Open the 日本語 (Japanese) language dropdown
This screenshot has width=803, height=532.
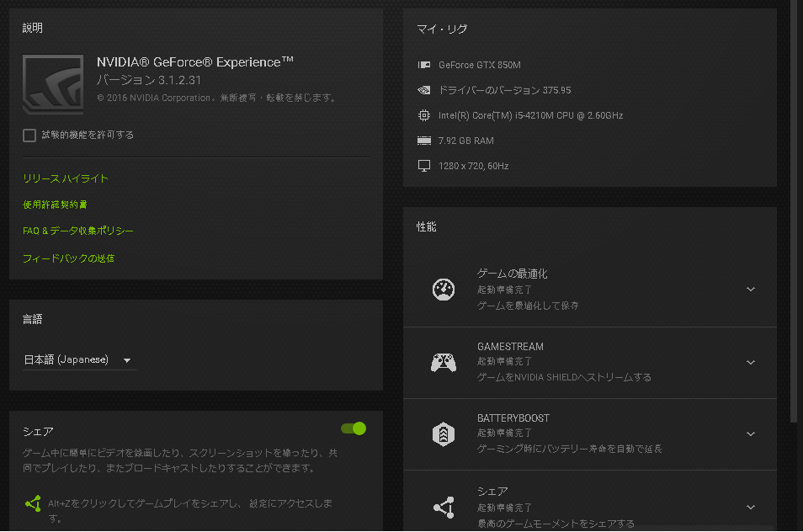click(79, 360)
